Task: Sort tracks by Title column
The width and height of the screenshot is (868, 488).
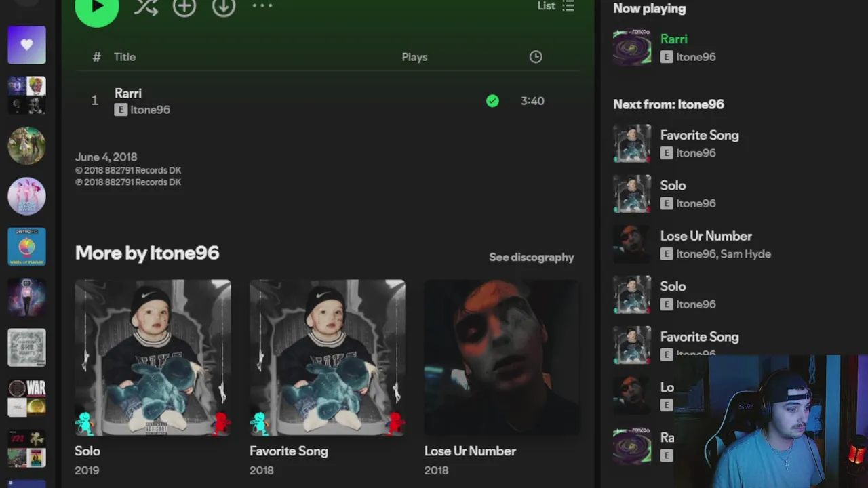Action: click(x=125, y=57)
